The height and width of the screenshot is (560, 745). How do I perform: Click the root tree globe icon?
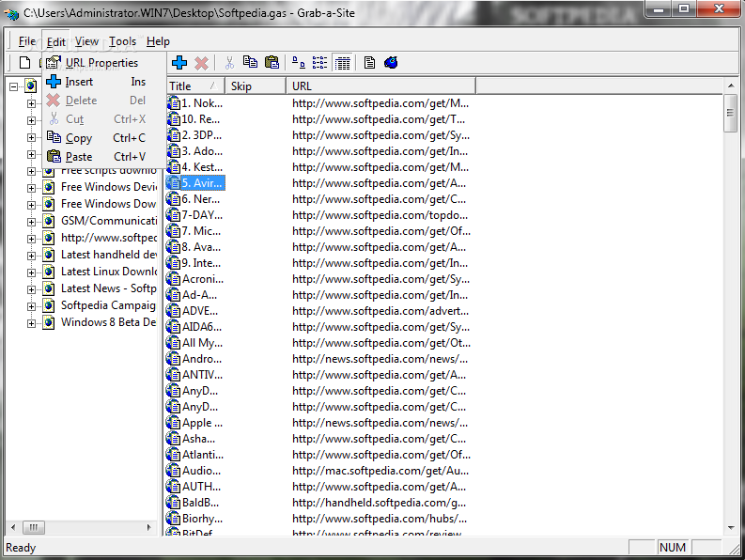pos(31,86)
